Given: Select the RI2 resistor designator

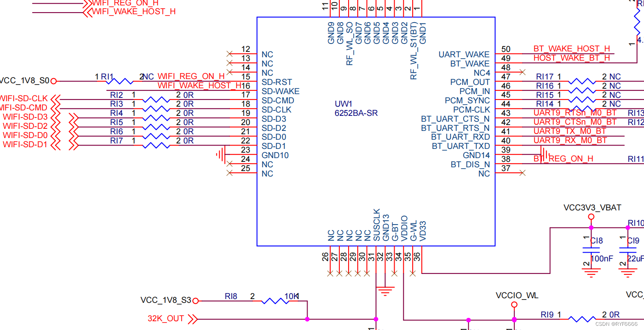Looking at the screenshot, I should tap(117, 95).
